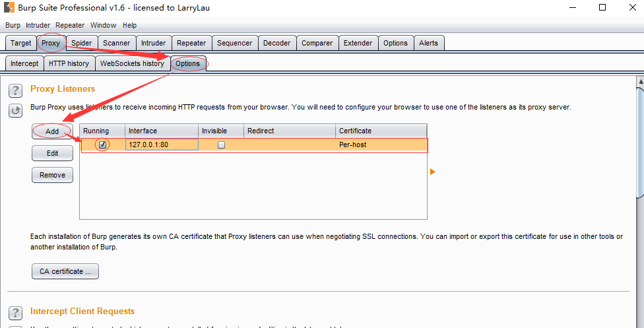This screenshot has height=328, width=644.
Task: Toggle Invisible checkbox for 127.0.0.1:80 listener
Action: (x=222, y=145)
